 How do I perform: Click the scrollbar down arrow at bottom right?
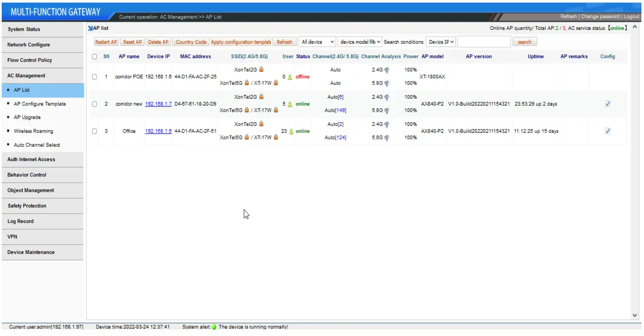[x=635, y=315]
